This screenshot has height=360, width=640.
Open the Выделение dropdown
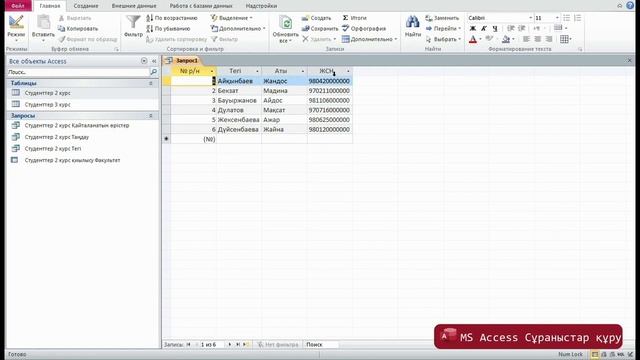(232, 18)
